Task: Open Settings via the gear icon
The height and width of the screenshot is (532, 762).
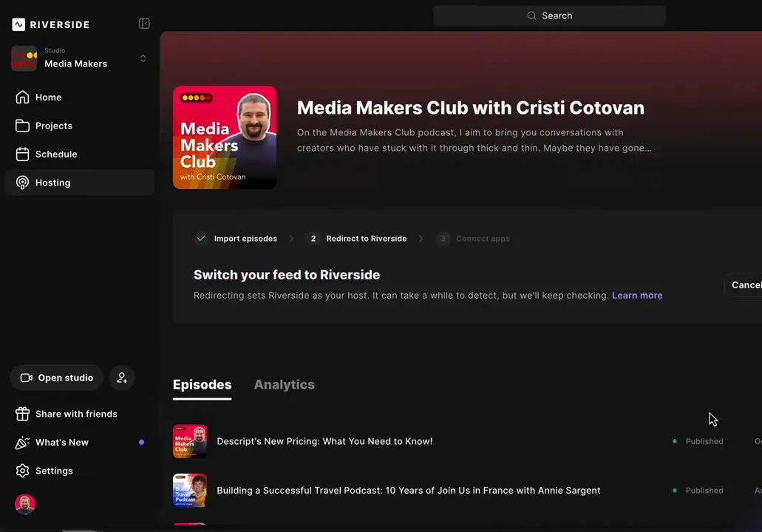Action: (x=21, y=471)
